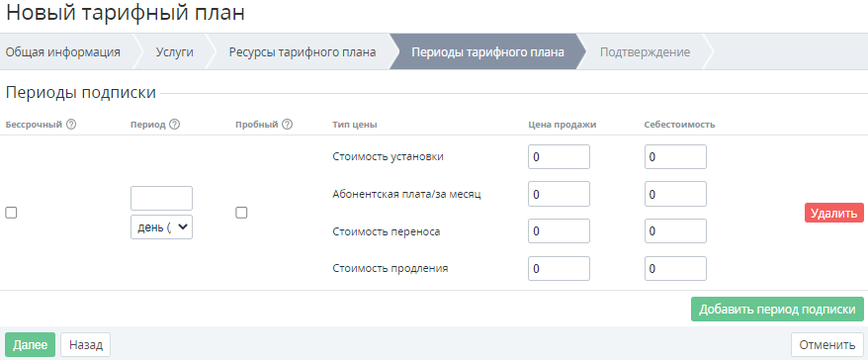Focus the Период number input field

coord(162,198)
